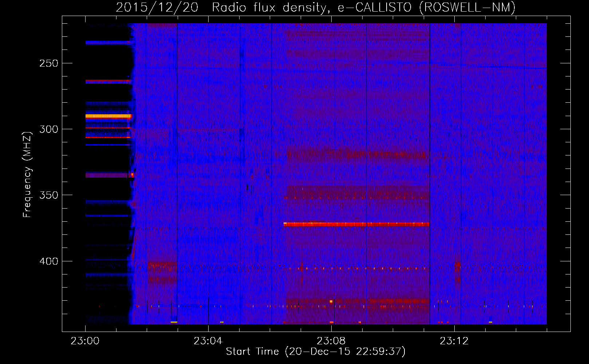Click the 400 frequency tick label
The image size is (589, 364).
[49, 261]
